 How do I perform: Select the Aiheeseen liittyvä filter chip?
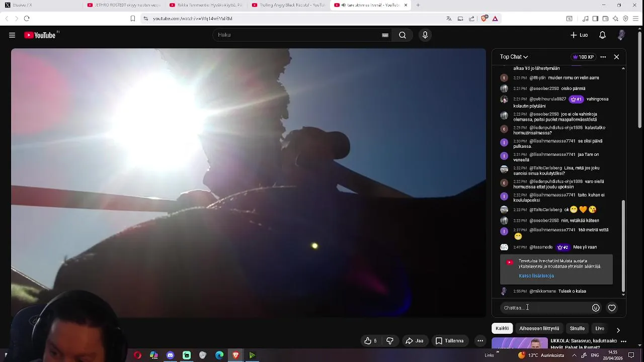pos(539,328)
